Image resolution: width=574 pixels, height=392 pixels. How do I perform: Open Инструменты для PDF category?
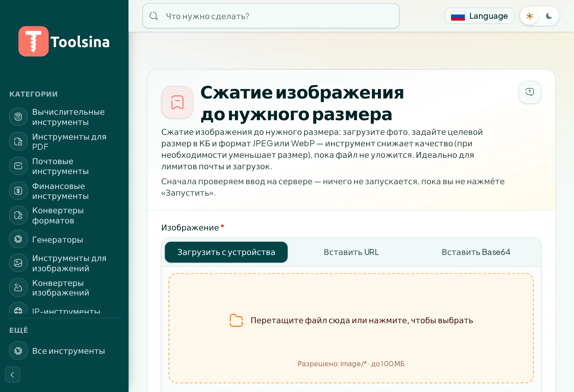64,142
